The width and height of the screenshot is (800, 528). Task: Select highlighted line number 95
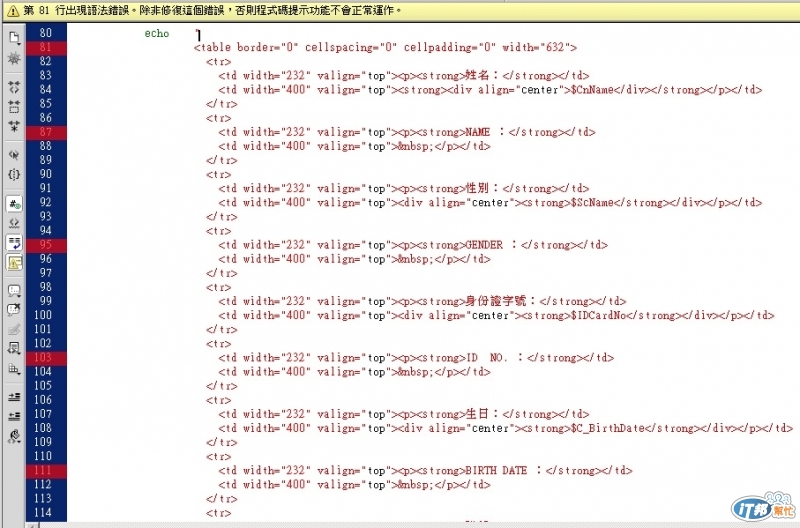[45, 245]
